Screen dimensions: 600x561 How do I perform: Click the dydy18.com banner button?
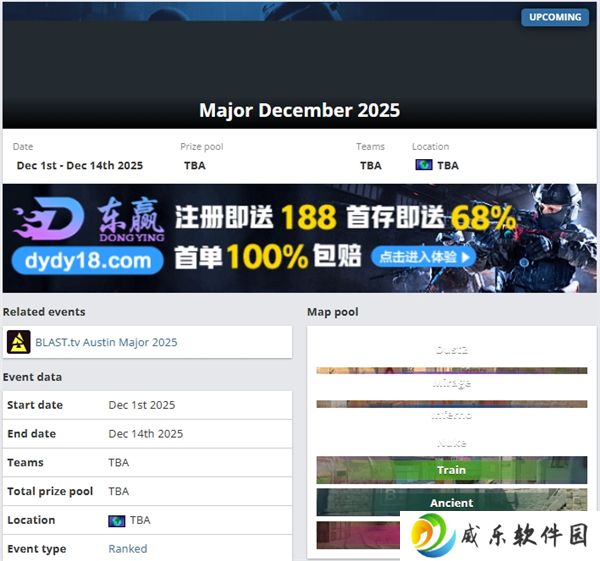88,261
